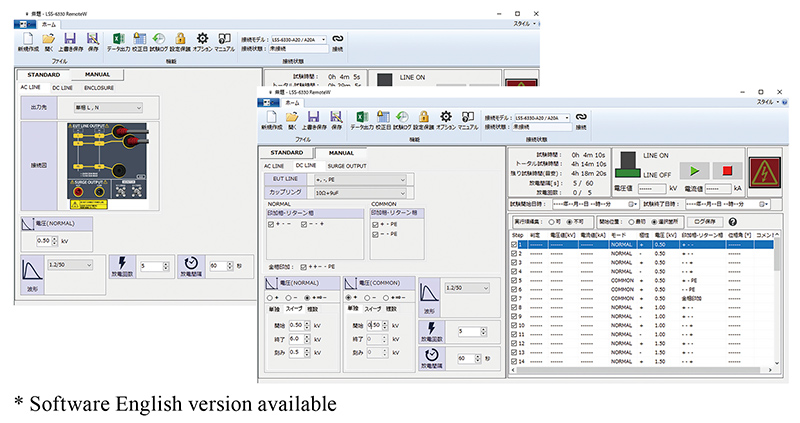Open the EUT LINE dropdown

360,180
